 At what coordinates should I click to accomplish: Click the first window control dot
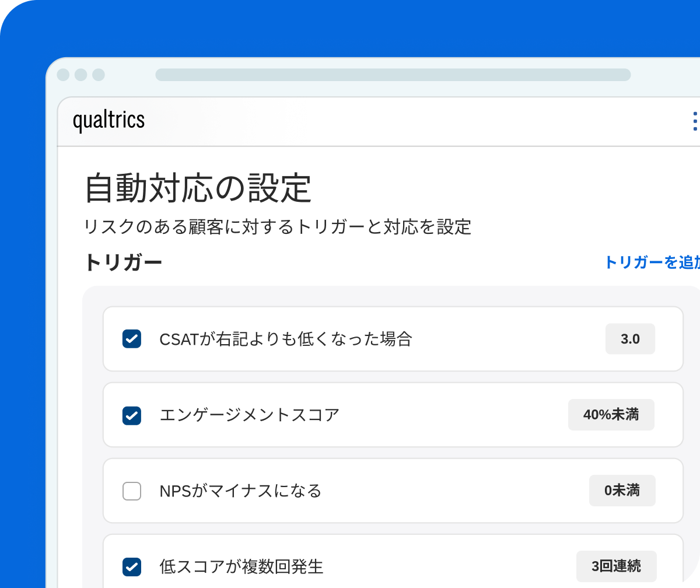point(63,75)
